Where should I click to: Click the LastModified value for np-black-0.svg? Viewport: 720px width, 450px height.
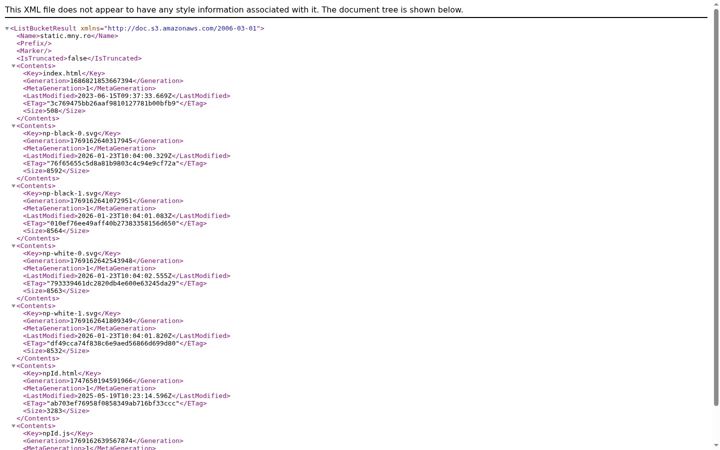pyautogui.click(x=124, y=156)
